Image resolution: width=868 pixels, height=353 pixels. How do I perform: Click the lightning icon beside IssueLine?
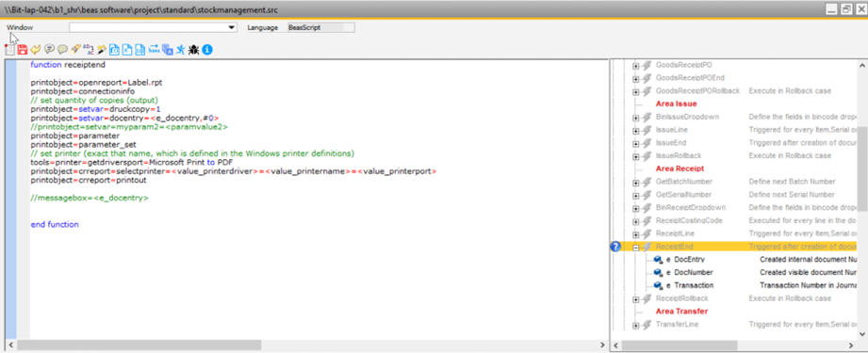(646, 130)
